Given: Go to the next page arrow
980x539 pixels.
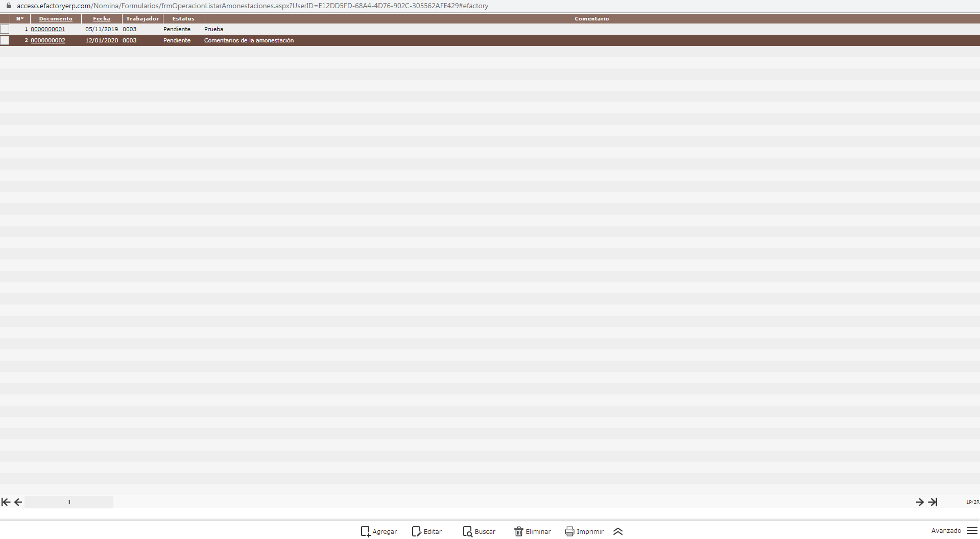Looking at the screenshot, I should [x=920, y=502].
